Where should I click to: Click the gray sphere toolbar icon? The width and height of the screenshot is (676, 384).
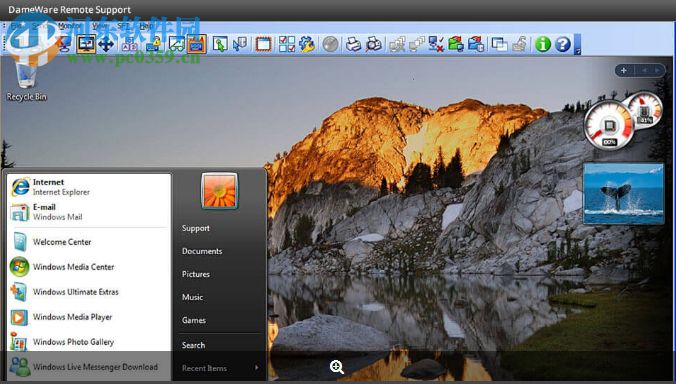click(330, 44)
